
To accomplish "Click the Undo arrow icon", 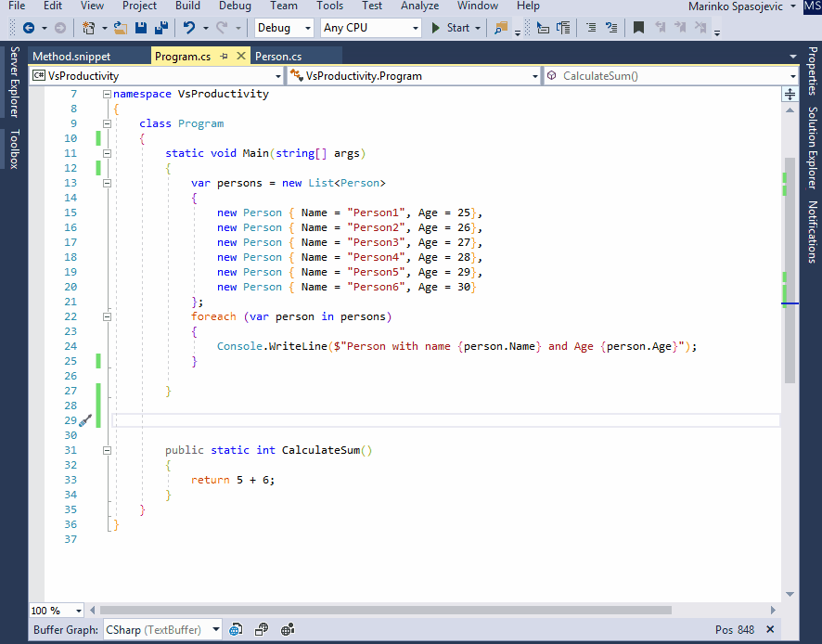I will 189,28.
